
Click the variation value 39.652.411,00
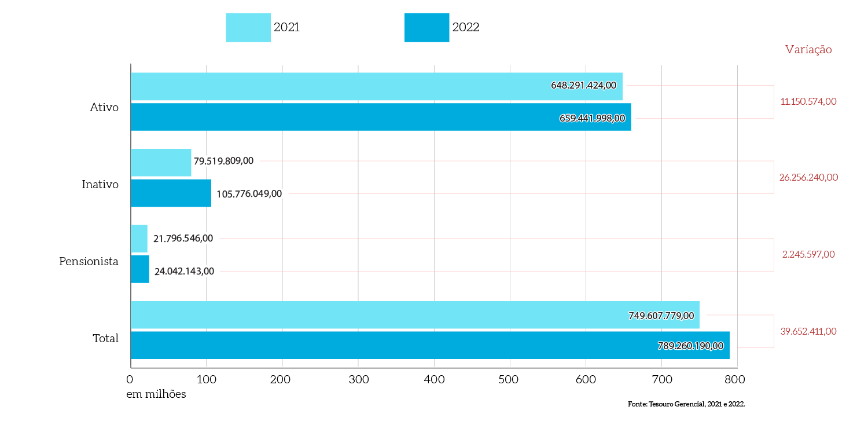(809, 331)
